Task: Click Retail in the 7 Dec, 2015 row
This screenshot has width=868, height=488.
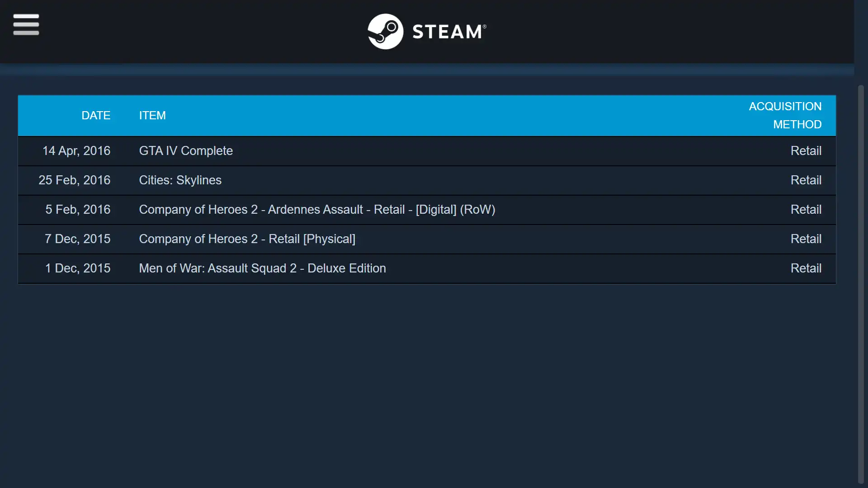Action: 806,239
